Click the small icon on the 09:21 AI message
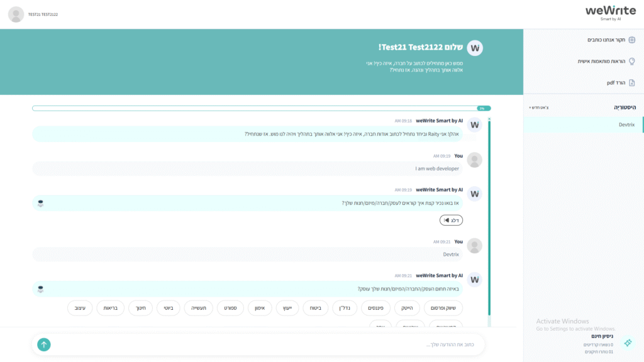This screenshot has height=362, width=644. click(x=40, y=289)
